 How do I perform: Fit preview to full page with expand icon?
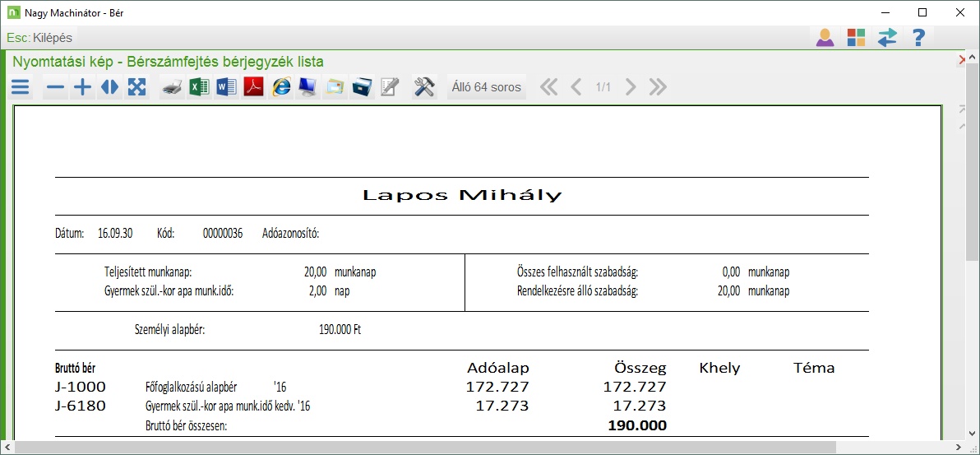(x=136, y=87)
